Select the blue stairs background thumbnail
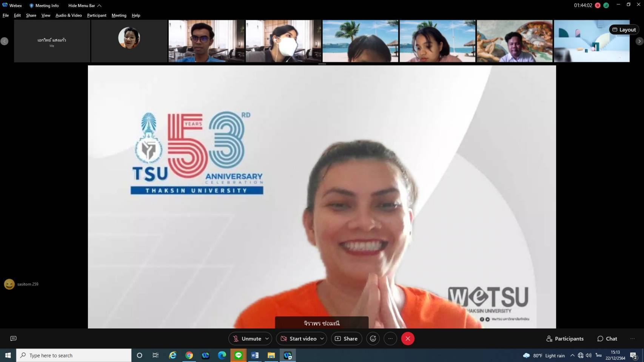Image resolution: width=644 pixels, height=362 pixels. coord(592,41)
